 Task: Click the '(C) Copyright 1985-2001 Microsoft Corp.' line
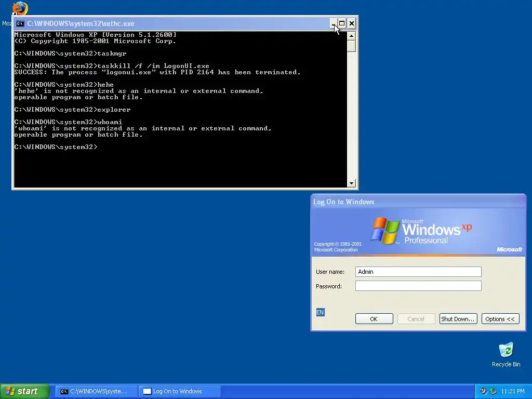pos(96,41)
